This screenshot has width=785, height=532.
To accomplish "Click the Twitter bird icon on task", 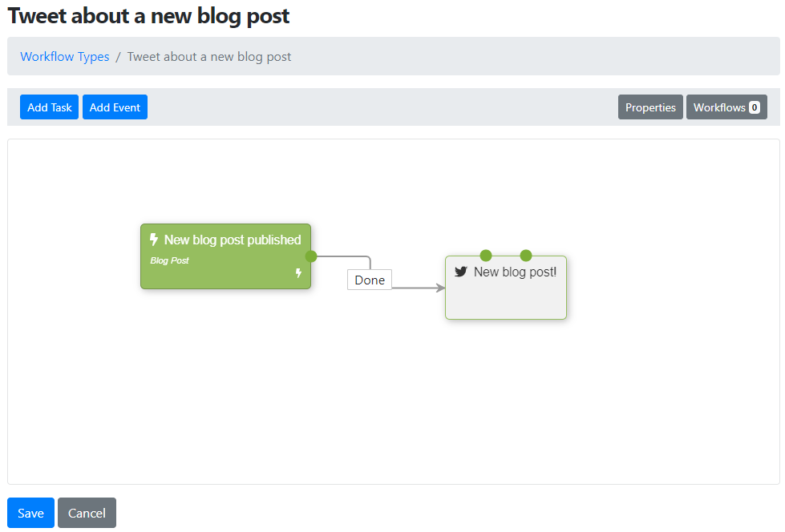I will click(460, 272).
